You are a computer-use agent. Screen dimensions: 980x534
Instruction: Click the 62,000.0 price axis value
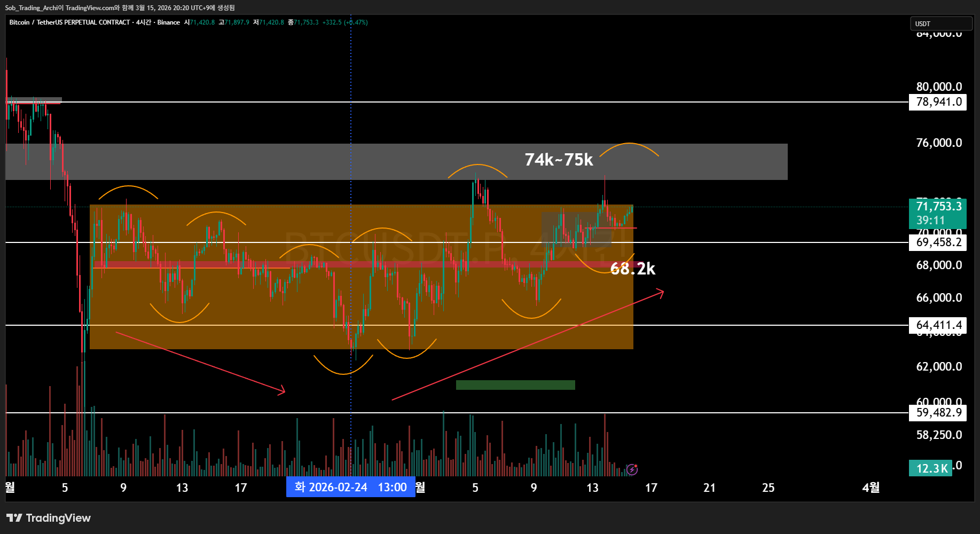(x=939, y=367)
